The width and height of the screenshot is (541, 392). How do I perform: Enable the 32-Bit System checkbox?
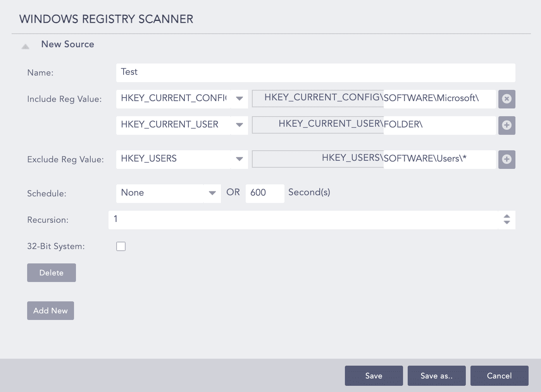(x=121, y=246)
